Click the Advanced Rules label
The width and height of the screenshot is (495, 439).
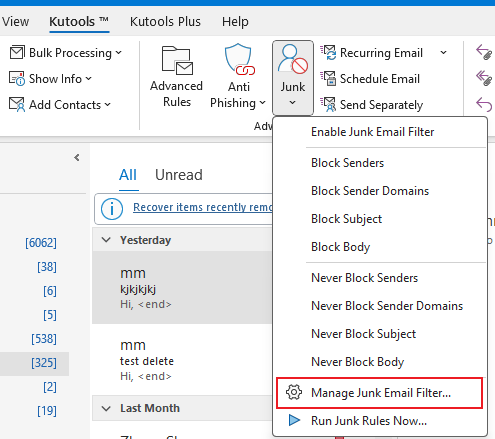coord(176,94)
